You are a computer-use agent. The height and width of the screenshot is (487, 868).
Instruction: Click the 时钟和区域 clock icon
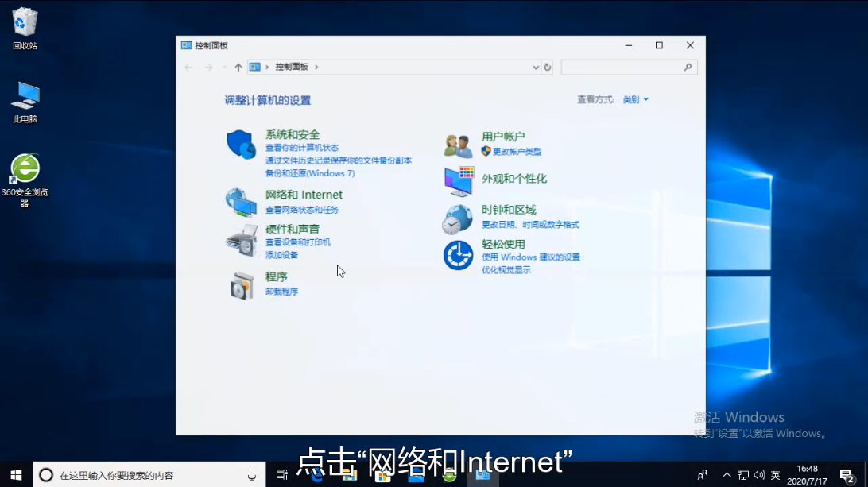pos(458,219)
